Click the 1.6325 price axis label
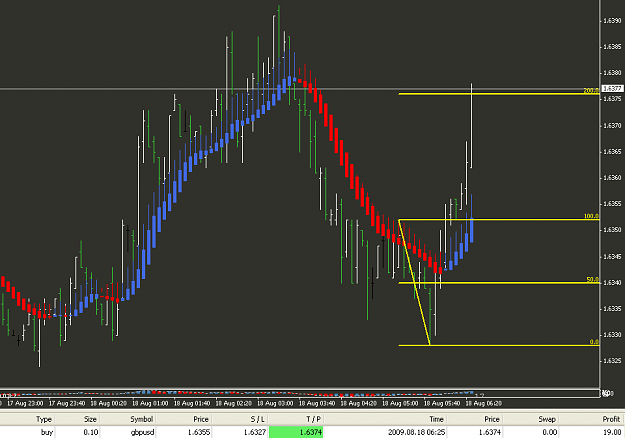 click(x=612, y=361)
